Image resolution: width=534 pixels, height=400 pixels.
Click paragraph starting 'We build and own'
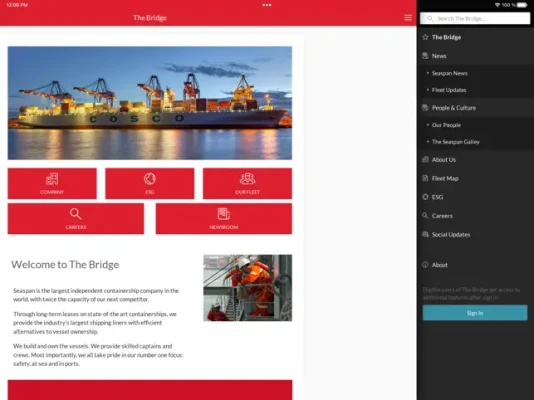click(x=98, y=355)
